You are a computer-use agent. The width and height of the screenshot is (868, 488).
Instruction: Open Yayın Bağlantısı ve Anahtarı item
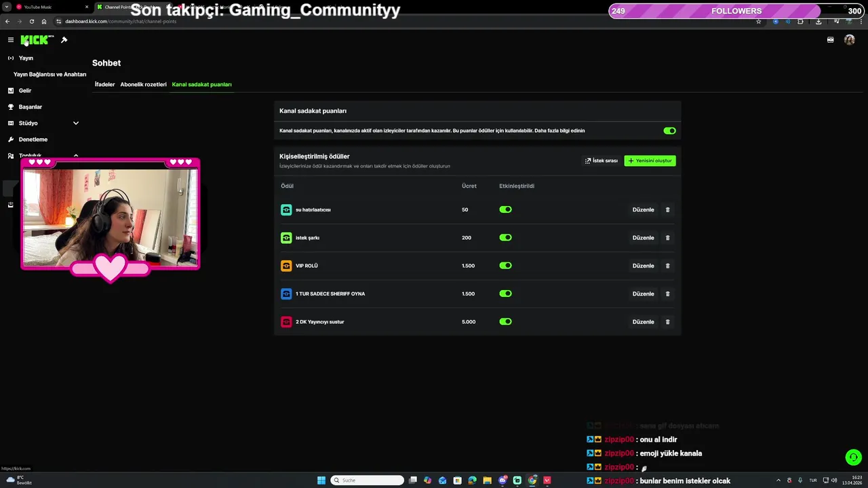click(50, 75)
